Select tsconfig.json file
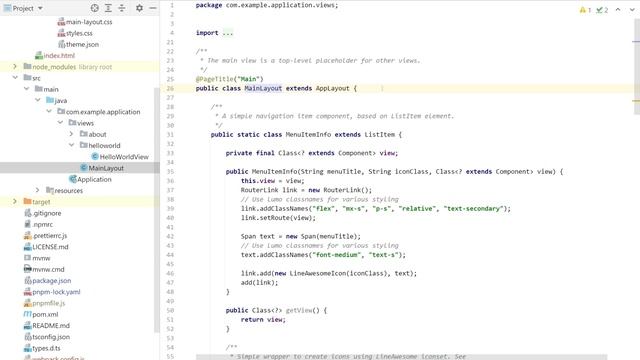Viewport: 640px width, 360px height. coord(51,337)
